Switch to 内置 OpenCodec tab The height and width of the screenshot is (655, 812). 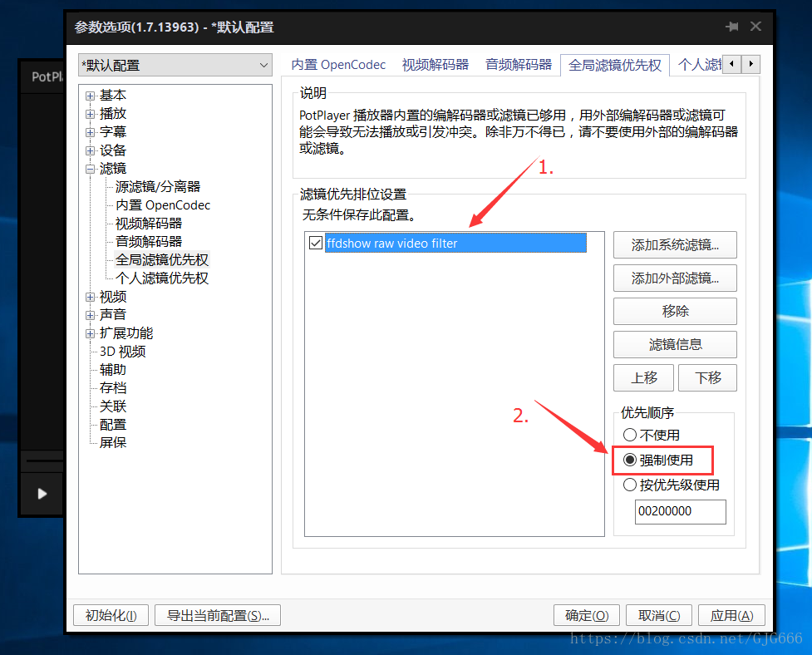click(x=338, y=65)
